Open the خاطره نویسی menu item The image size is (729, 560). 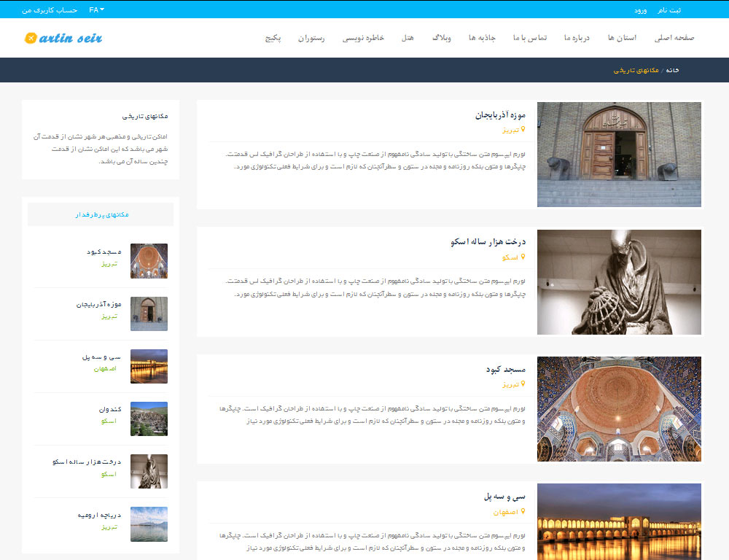coord(363,38)
